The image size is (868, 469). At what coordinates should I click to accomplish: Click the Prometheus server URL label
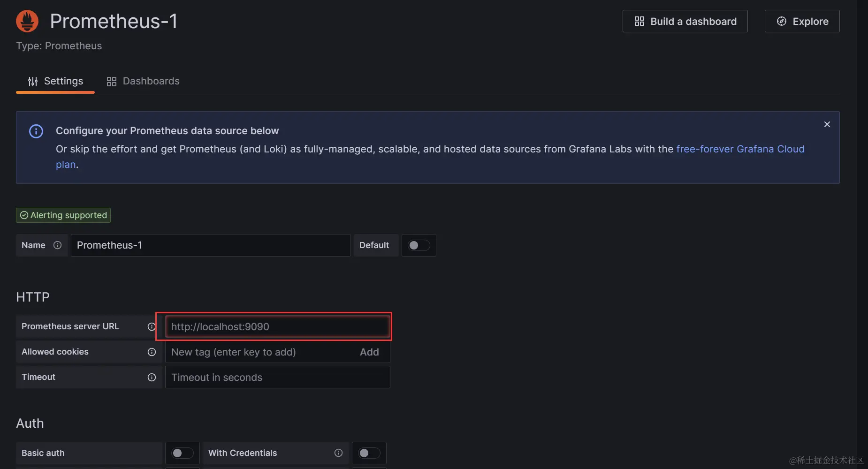[70, 326]
